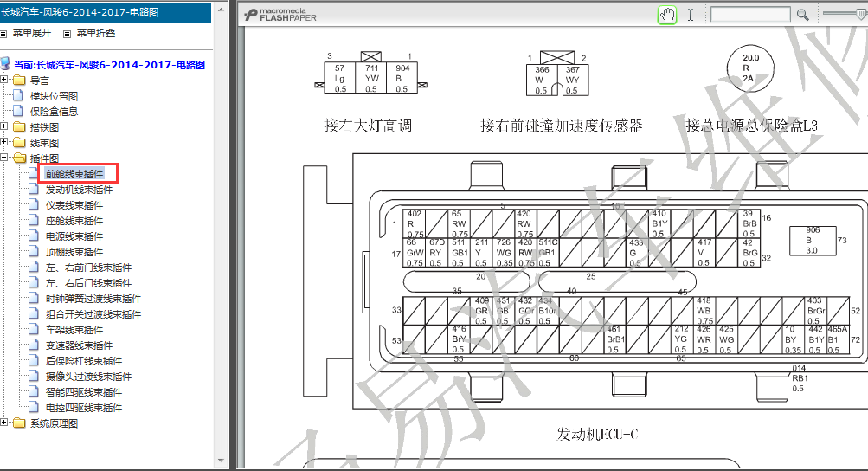Click the icon before 菜单折叠

coord(67,34)
